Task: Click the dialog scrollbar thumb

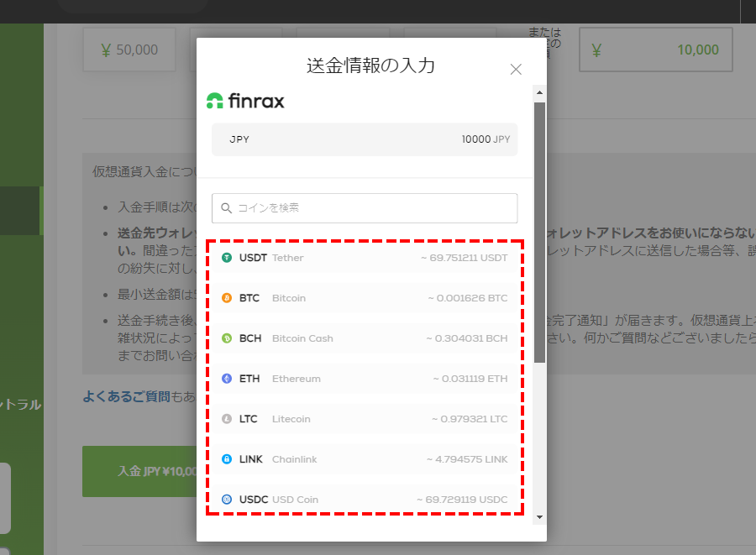Action: click(x=539, y=233)
